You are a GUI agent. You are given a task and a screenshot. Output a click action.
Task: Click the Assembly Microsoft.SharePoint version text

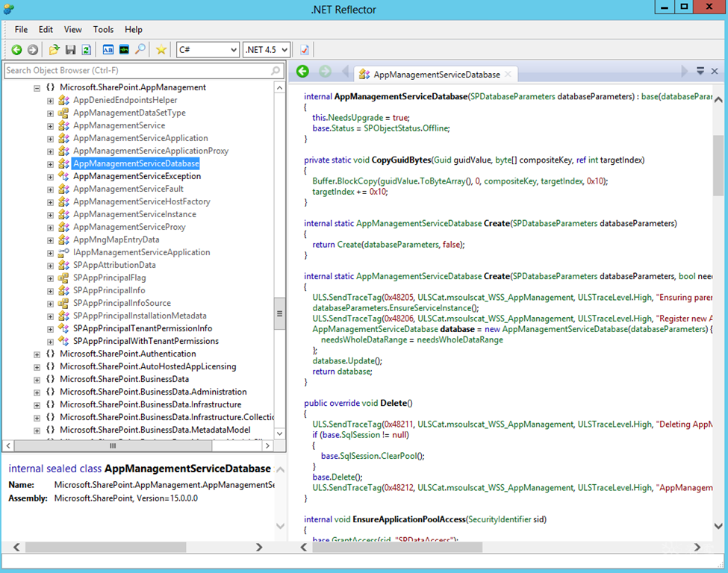126,498
